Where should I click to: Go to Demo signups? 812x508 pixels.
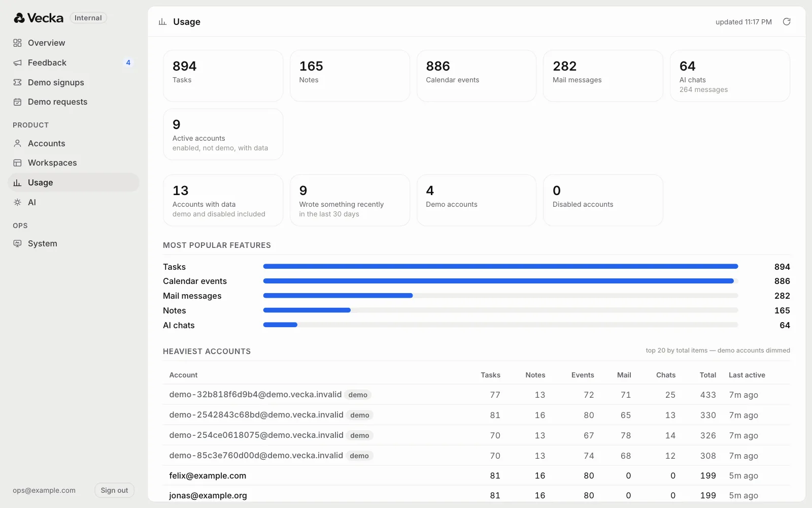coord(74,82)
